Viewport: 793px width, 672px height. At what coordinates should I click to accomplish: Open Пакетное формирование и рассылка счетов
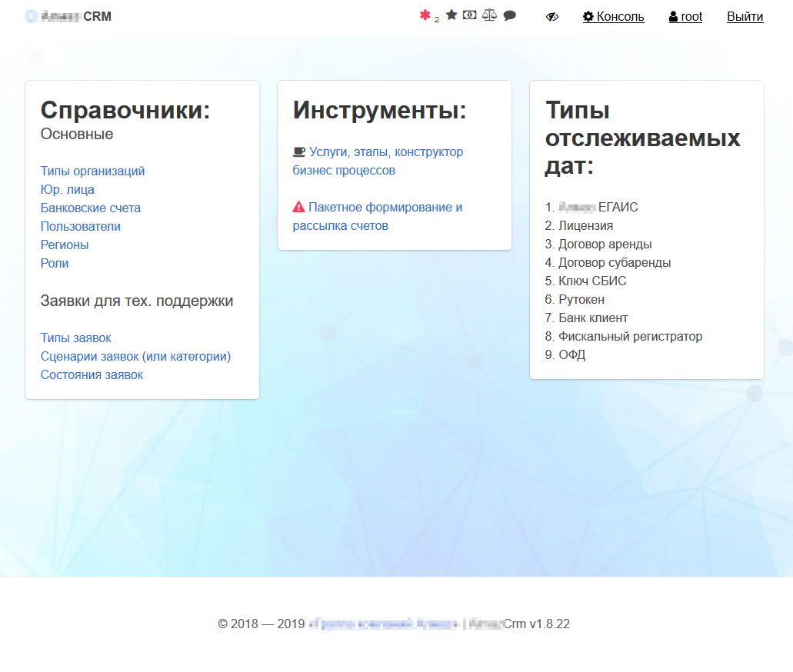click(385, 208)
